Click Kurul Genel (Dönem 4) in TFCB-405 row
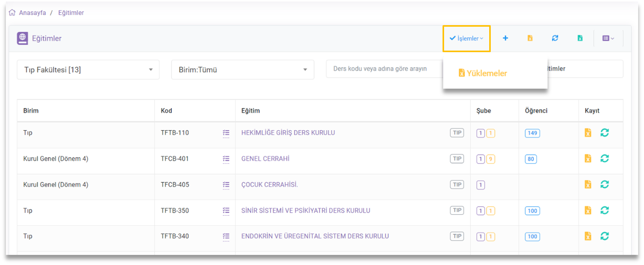This screenshot has width=644, height=265. tap(56, 185)
